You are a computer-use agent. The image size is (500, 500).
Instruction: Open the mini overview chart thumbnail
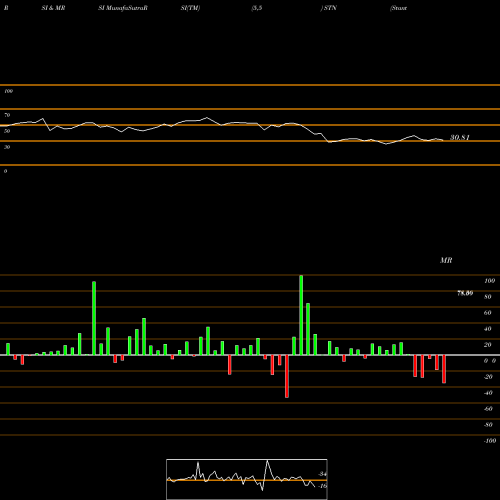coord(247,479)
